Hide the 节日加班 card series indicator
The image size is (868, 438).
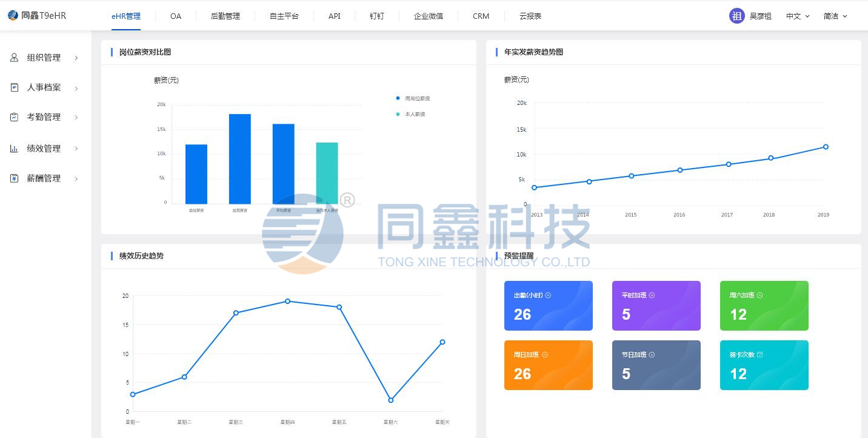pyautogui.click(x=652, y=354)
